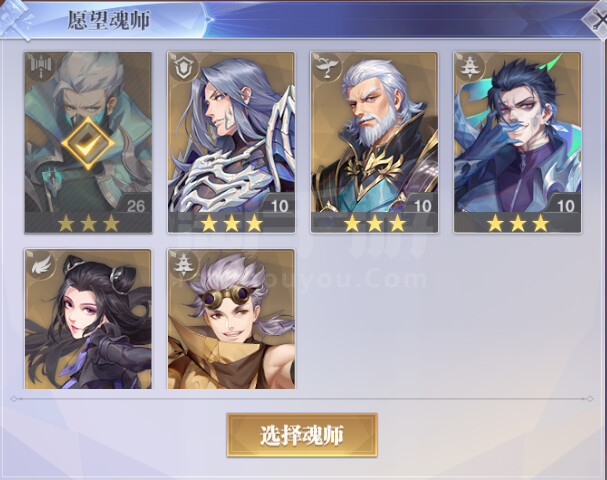The height and width of the screenshot is (480, 607).
Task: Click the tree class icon on blue-haired character card
Action: [x=470, y=67]
